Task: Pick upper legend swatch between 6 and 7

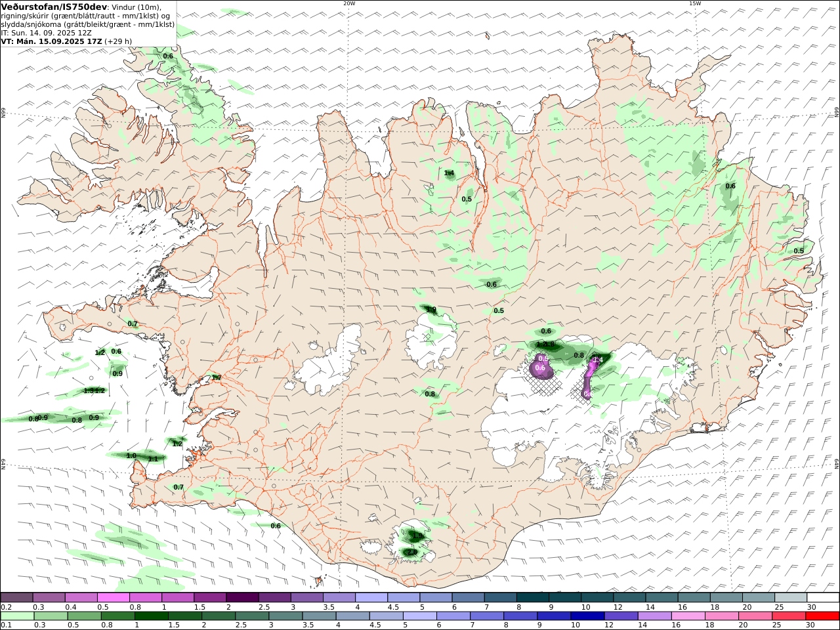Action: [x=468, y=598]
